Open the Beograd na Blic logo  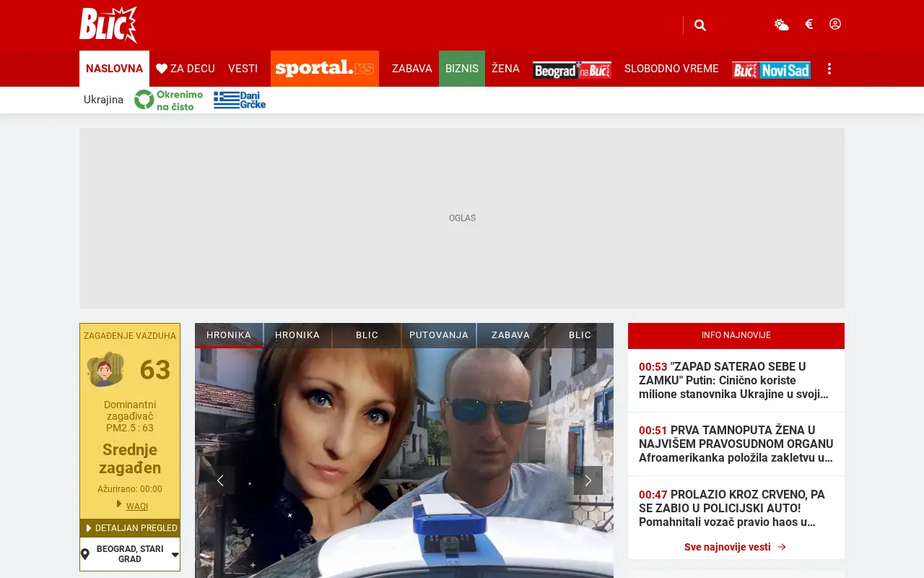pos(572,69)
